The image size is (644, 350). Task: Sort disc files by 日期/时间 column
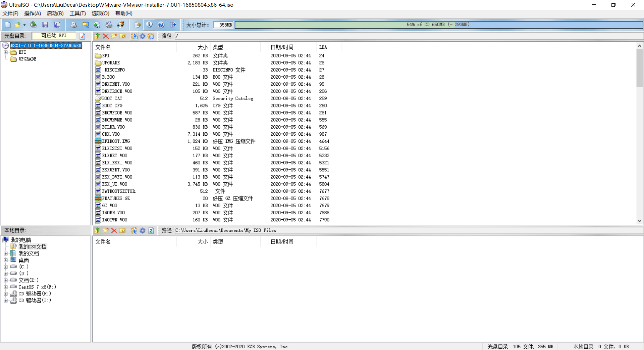click(x=292, y=47)
